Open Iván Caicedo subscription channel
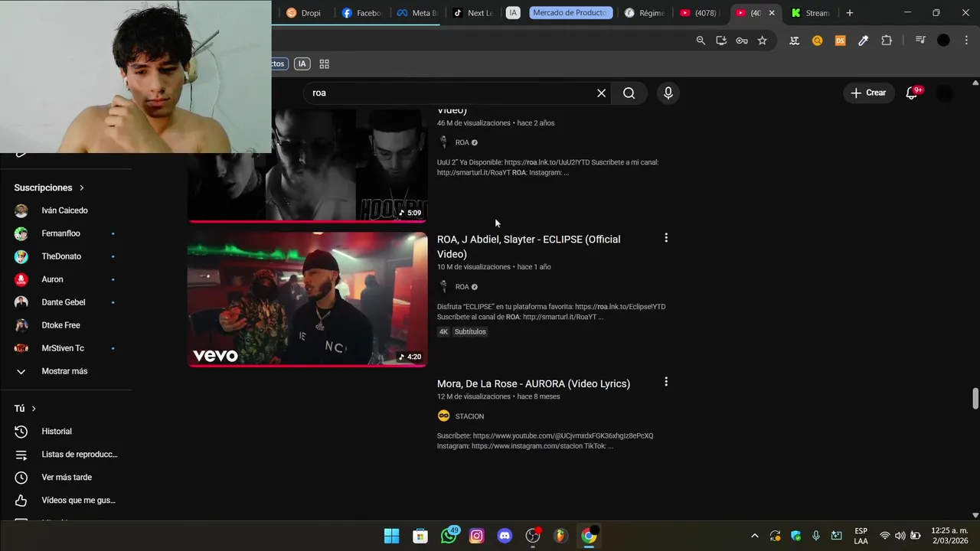 point(66,210)
